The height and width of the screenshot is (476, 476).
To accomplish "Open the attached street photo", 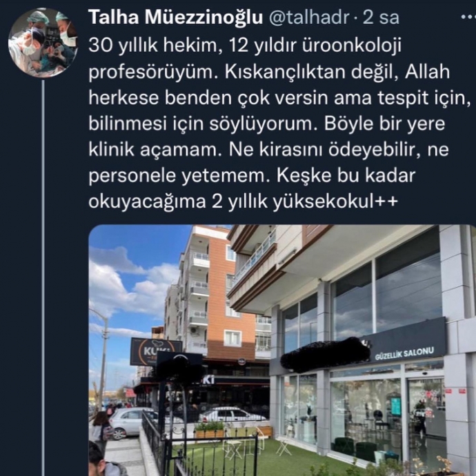I will [282, 350].
